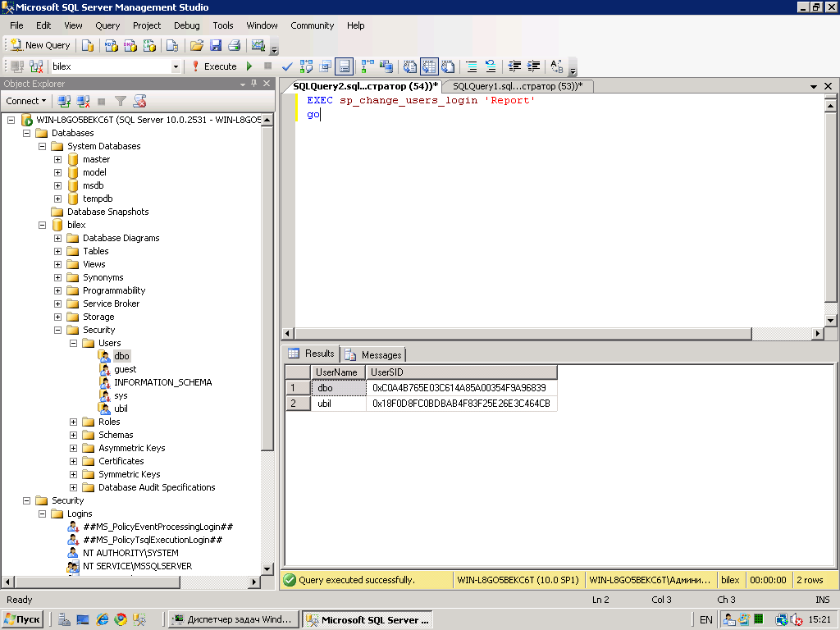The image size is (840, 630).
Task: Open the Query Options dialog icon
Action: [325, 66]
